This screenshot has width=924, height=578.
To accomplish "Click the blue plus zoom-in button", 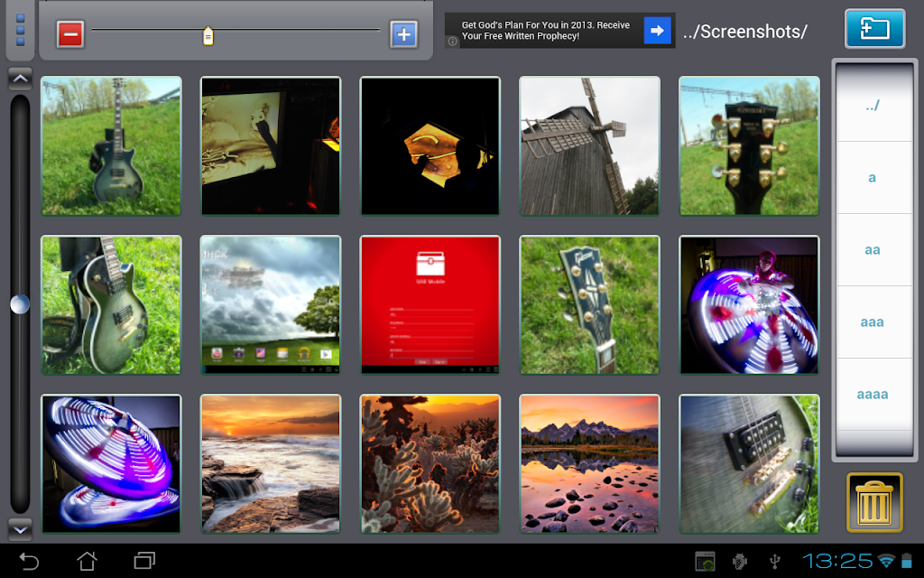I will click(403, 34).
